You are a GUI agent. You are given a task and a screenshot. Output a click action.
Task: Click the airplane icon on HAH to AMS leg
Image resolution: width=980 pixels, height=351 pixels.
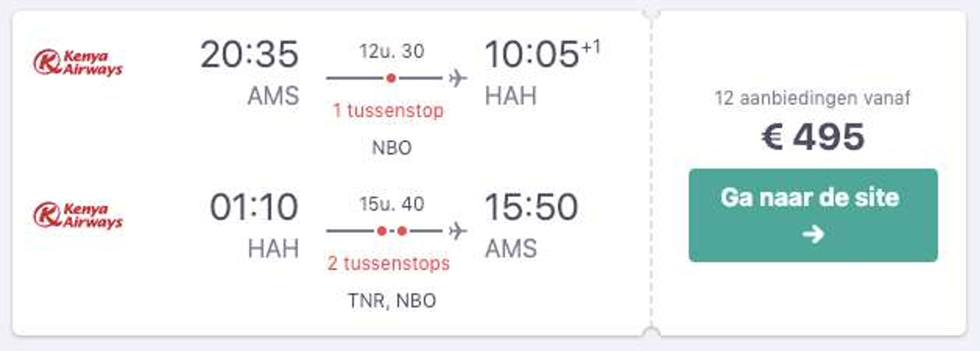click(458, 231)
